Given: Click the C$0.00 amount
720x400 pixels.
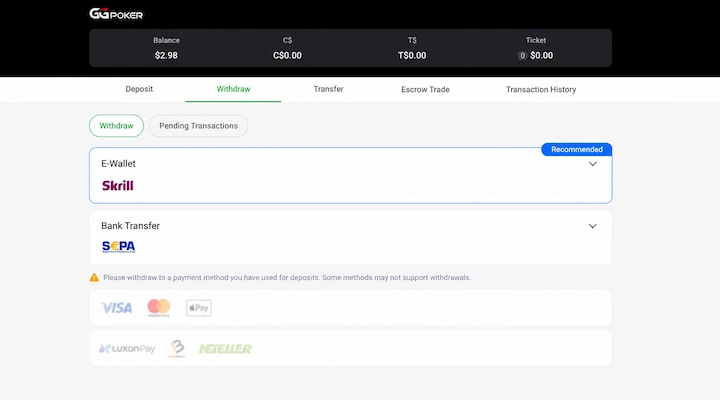Looking at the screenshot, I should point(287,56).
